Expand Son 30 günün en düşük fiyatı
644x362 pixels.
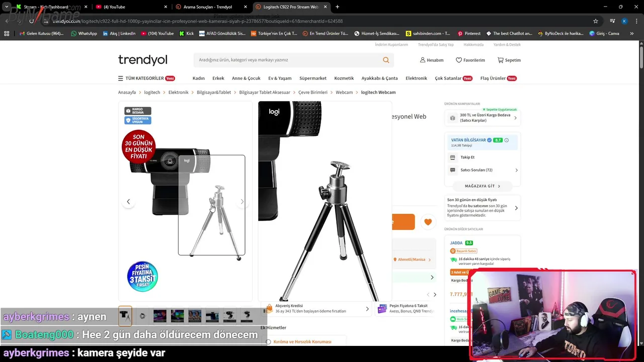[482, 208]
